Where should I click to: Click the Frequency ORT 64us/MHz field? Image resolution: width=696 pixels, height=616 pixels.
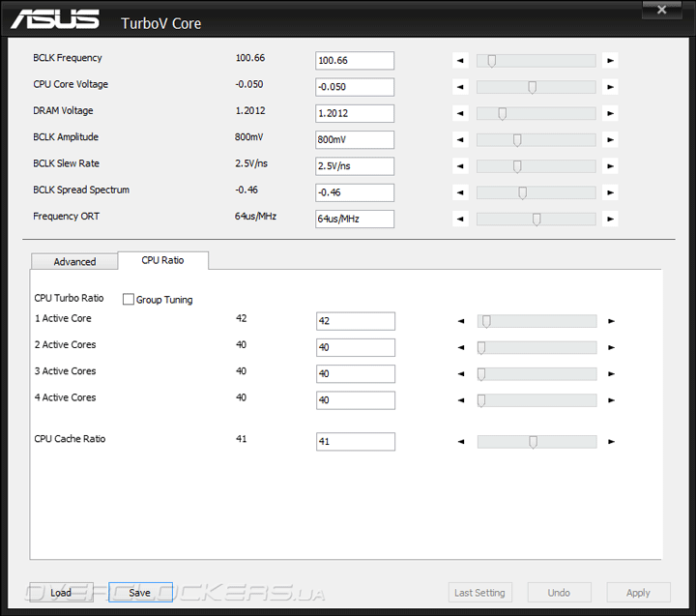coord(355,219)
